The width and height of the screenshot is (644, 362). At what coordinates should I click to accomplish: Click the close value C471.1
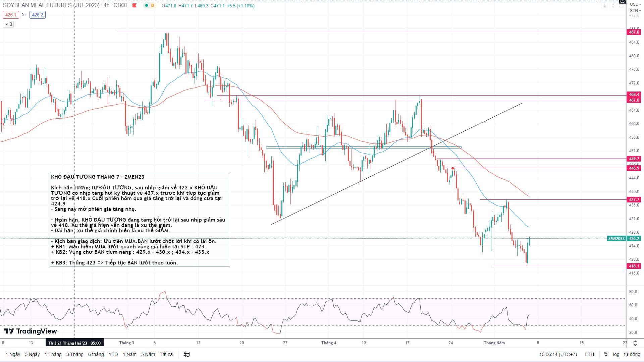(x=218, y=6)
